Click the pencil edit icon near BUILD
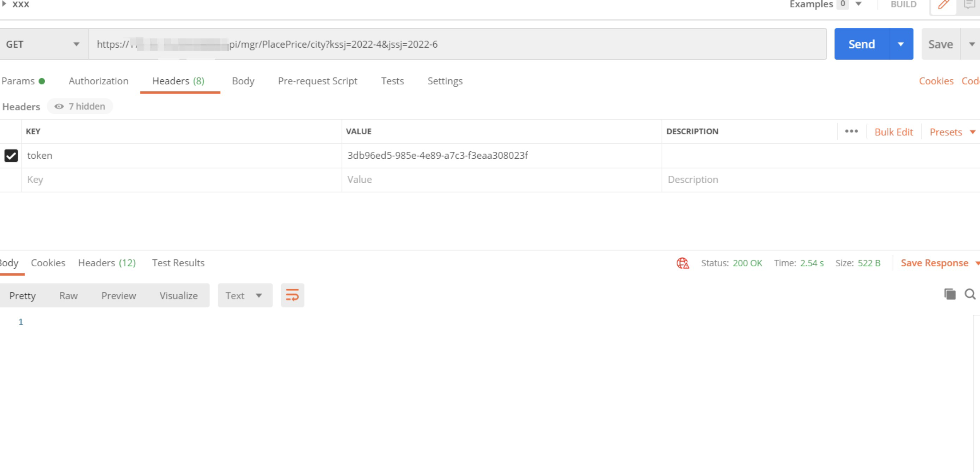 pos(943,5)
